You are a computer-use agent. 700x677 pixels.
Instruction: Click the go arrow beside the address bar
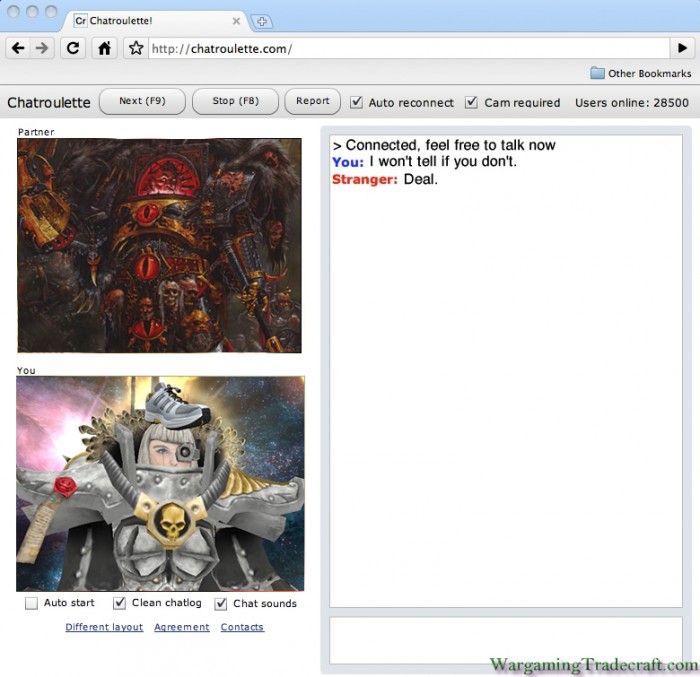pyautogui.click(x=682, y=48)
